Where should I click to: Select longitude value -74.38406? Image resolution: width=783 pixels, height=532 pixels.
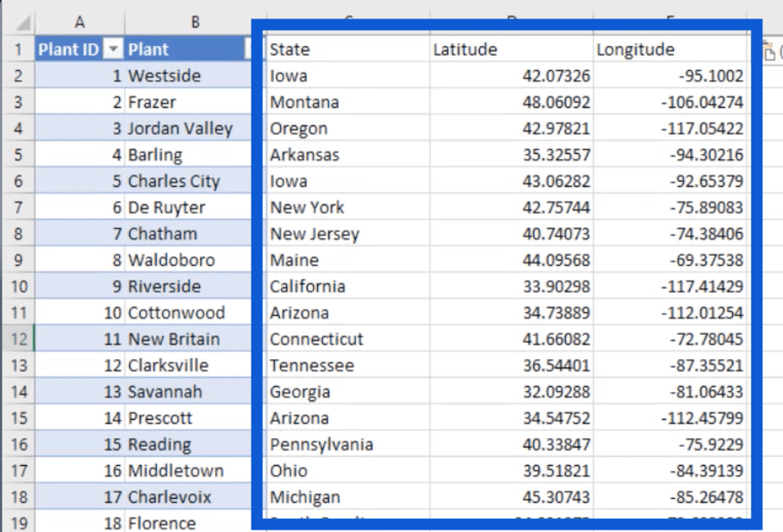670,234
